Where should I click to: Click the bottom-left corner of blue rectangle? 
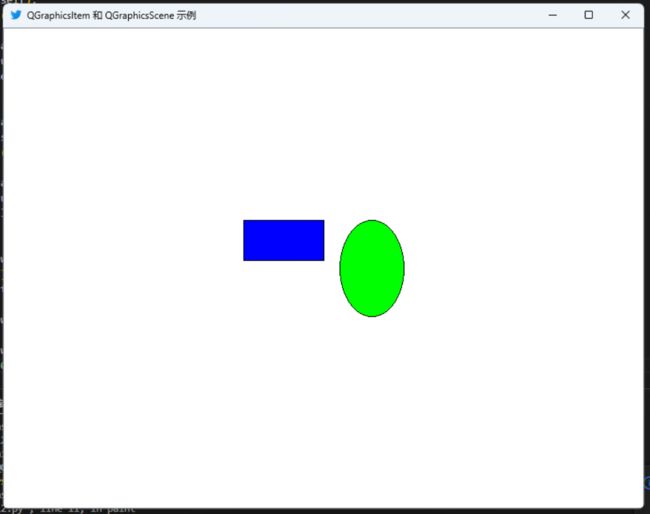[245, 259]
